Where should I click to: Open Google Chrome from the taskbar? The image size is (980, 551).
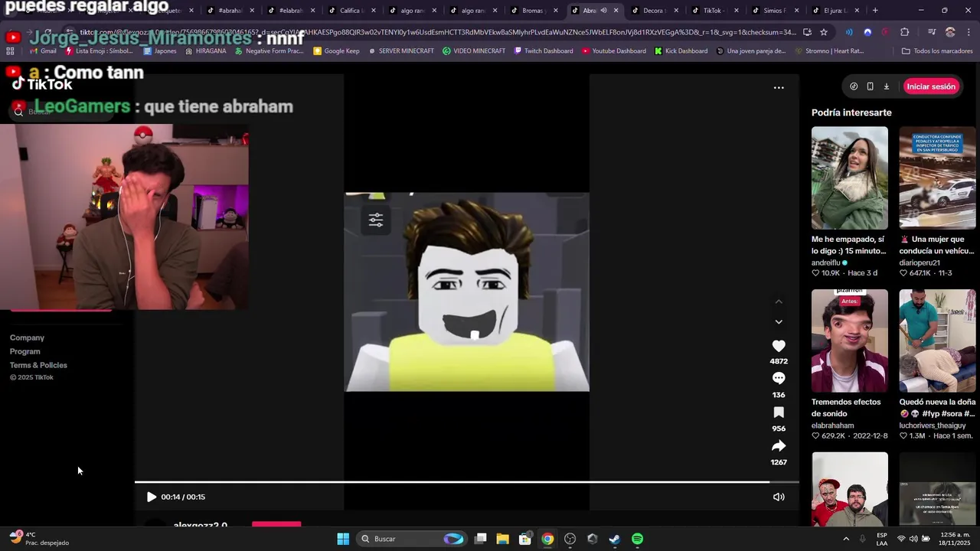[547, 539]
